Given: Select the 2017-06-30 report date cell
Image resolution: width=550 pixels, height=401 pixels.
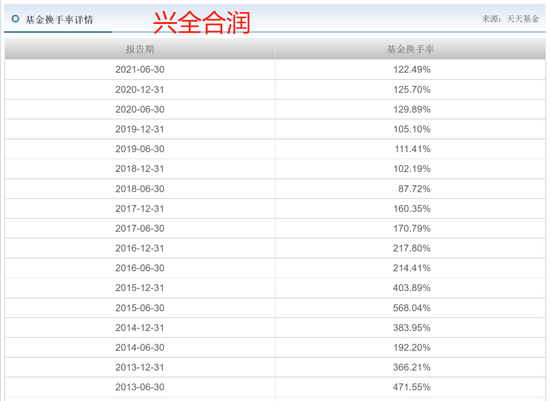Looking at the screenshot, I should pos(140,228).
